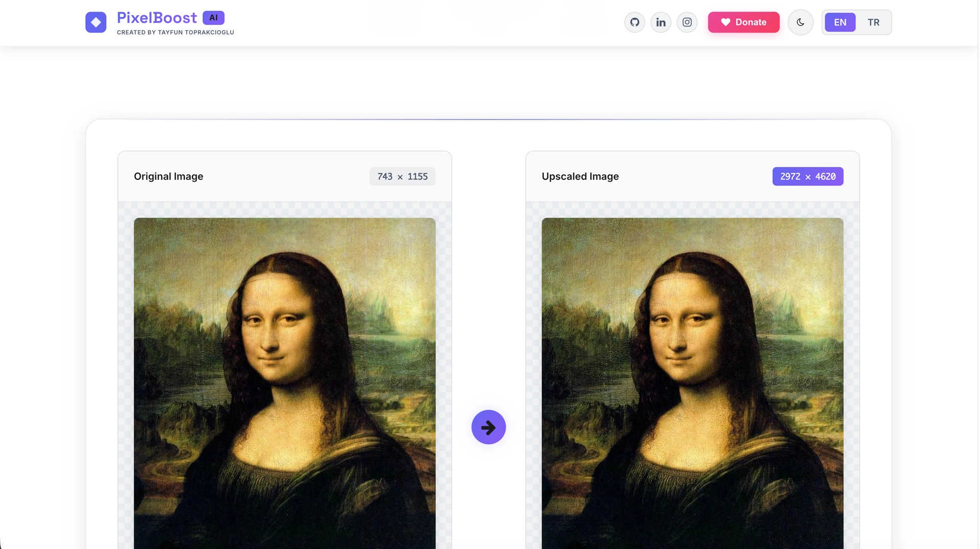This screenshot has height=549, width=980.
Task: Keep language set to EN
Action: (840, 22)
